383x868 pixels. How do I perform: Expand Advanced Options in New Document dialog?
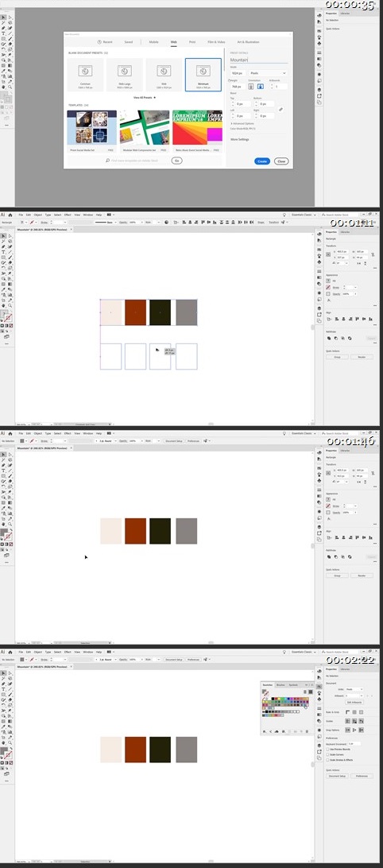coord(241,123)
